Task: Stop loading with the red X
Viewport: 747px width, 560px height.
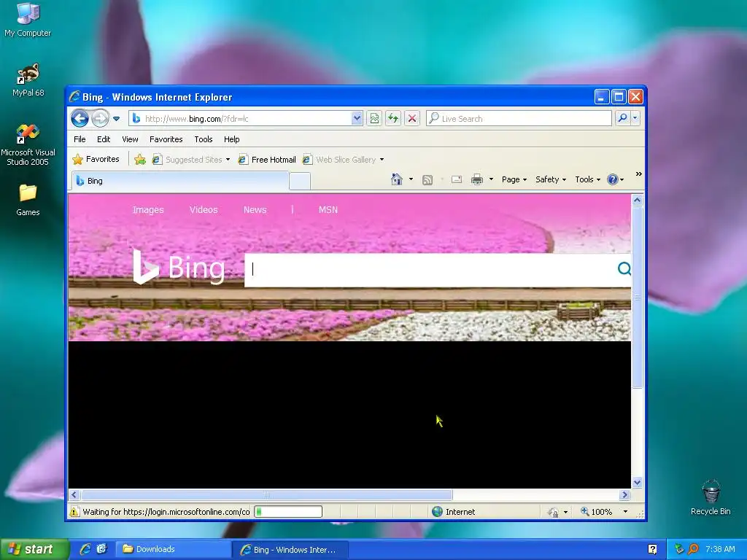Action: 412,119
